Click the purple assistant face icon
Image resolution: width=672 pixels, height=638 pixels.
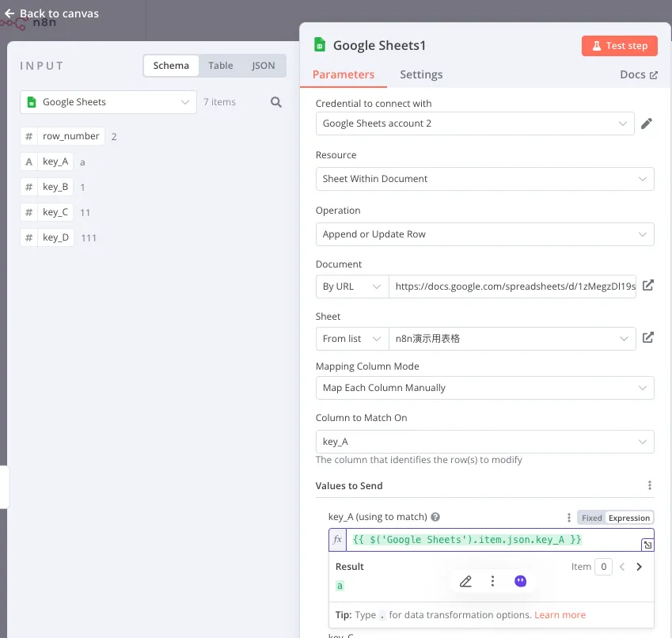point(520,581)
